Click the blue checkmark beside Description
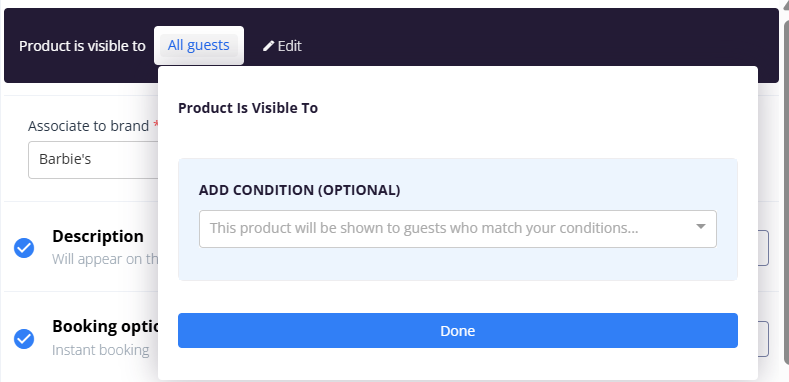Viewport: 789px width, 382px height. tap(24, 248)
